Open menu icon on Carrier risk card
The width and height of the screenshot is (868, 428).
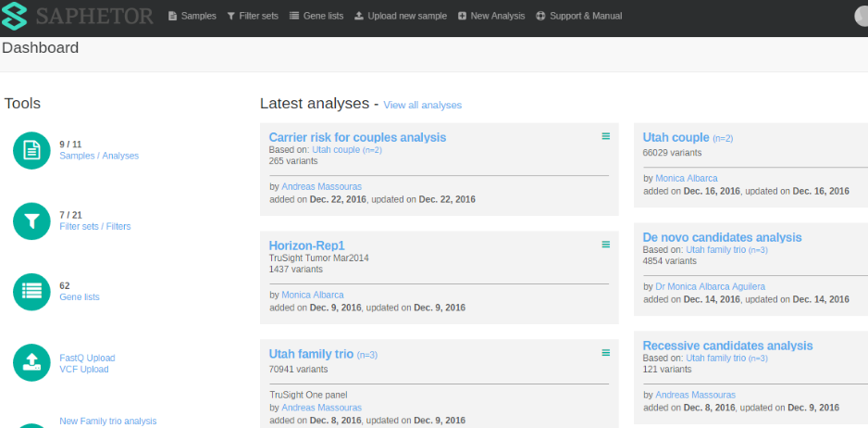tap(605, 136)
